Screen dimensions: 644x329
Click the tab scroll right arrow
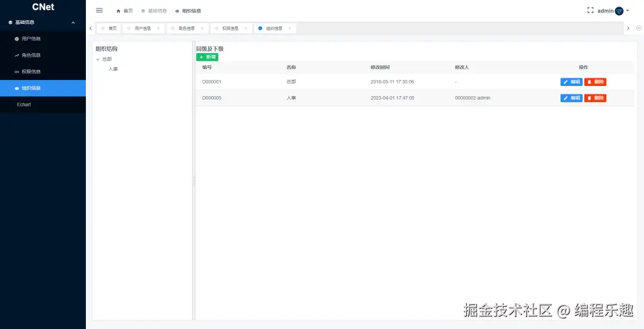tap(628, 29)
